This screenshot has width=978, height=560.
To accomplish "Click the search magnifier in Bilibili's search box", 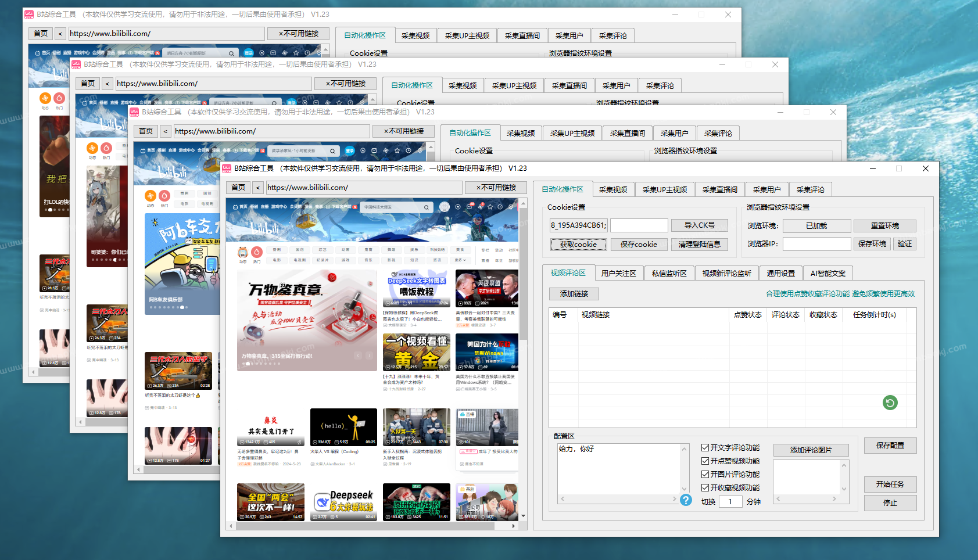I will coord(427,207).
